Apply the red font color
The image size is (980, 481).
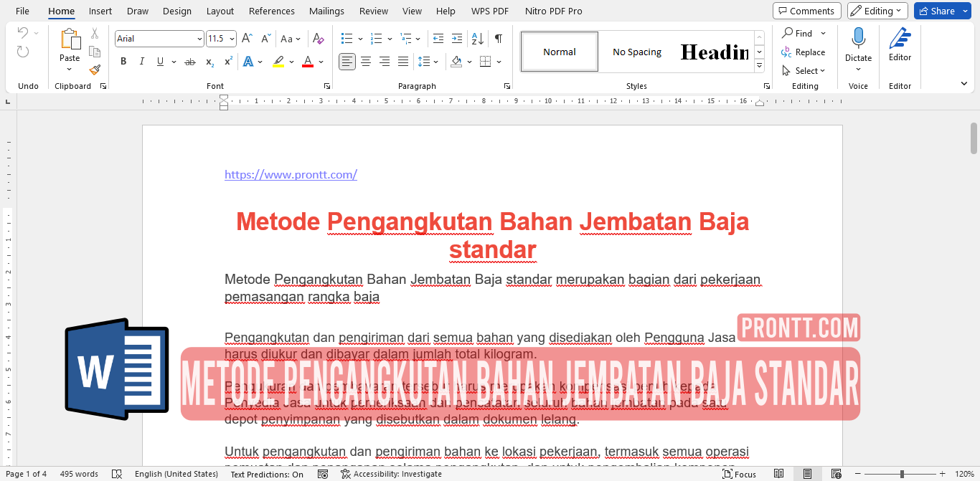tap(308, 62)
